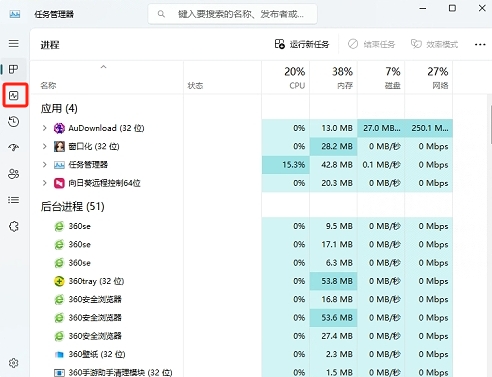This screenshot has width=492, height=377.
Task: Click 效率模式 button
Action: coord(434,44)
